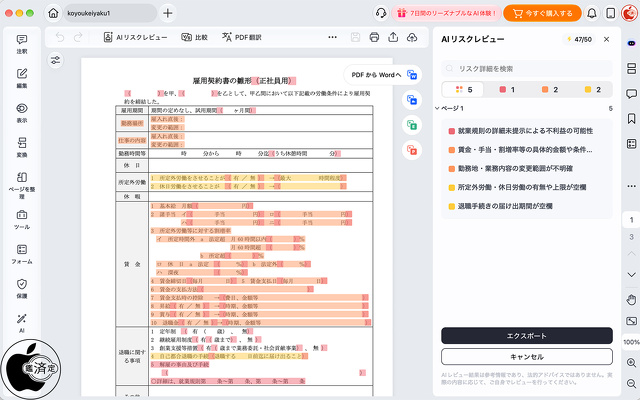Click the 100% zoom level
Screen dimensions: 640x400
pos(631,342)
